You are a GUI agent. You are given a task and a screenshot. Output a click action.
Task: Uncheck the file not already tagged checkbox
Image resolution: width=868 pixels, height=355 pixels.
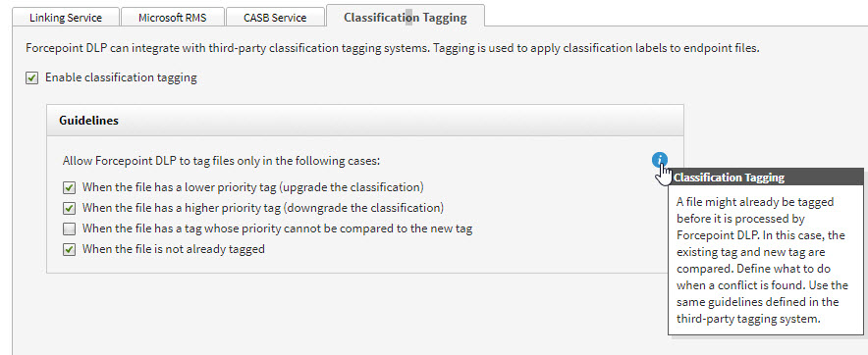[69, 250]
